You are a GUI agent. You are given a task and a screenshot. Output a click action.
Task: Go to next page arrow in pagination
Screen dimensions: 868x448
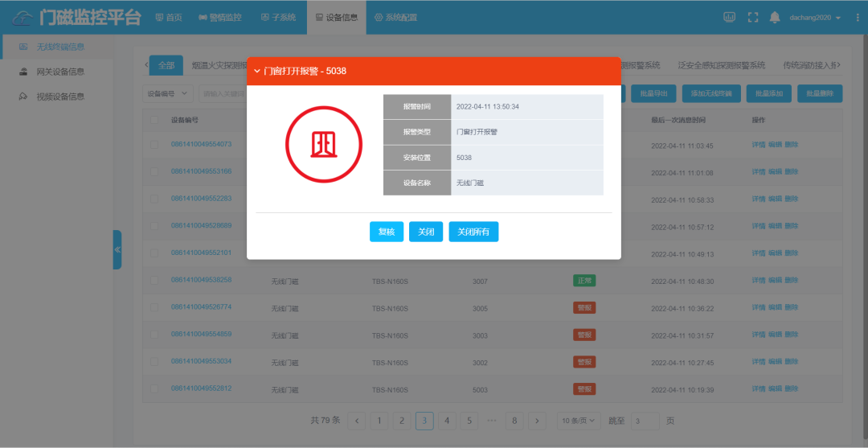pos(538,421)
